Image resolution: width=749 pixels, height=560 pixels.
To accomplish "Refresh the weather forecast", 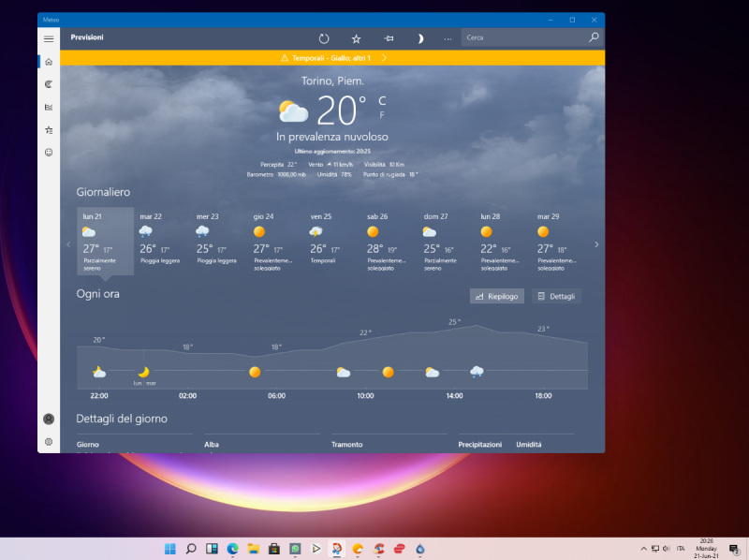I will click(x=323, y=38).
